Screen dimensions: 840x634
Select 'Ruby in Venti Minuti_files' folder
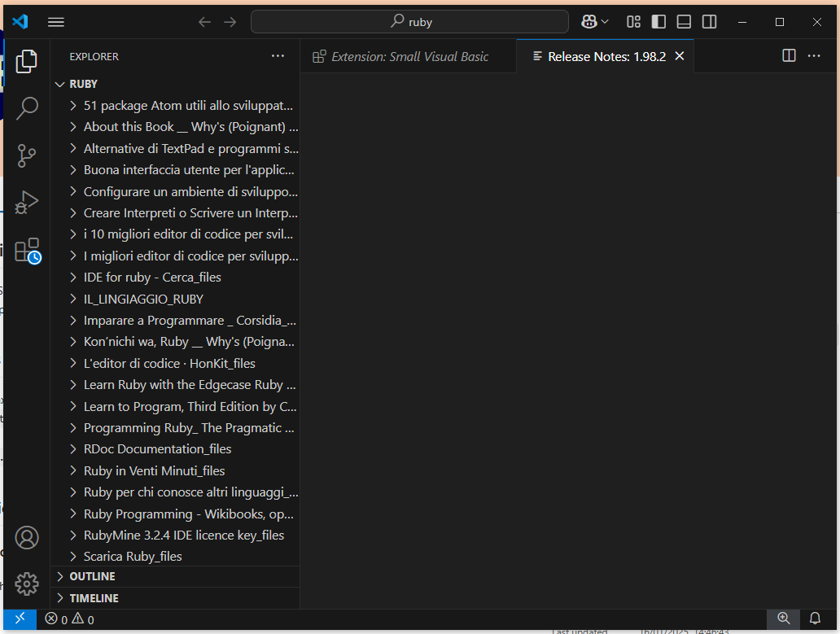175,470
